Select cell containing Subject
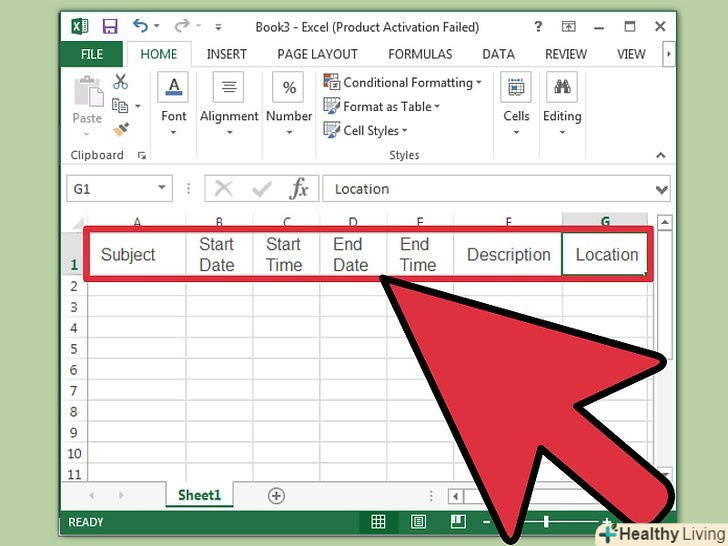The image size is (728, 546). click(137, 254)
